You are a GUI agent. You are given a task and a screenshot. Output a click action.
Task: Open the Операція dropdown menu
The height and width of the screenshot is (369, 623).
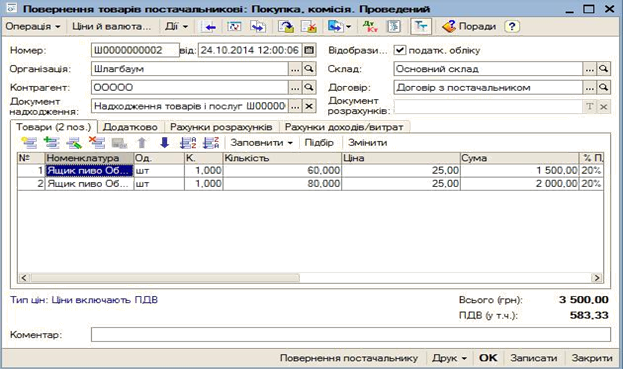33,26
